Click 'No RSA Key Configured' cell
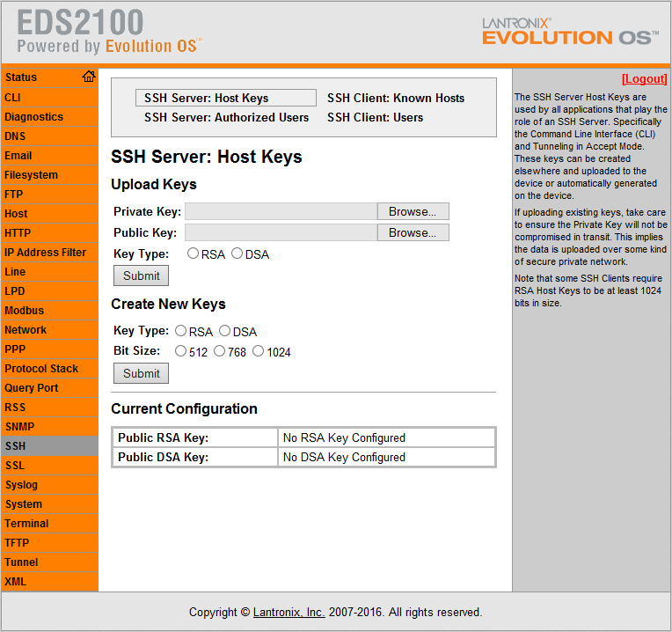The image size is (672, 632). click(386, 437)
